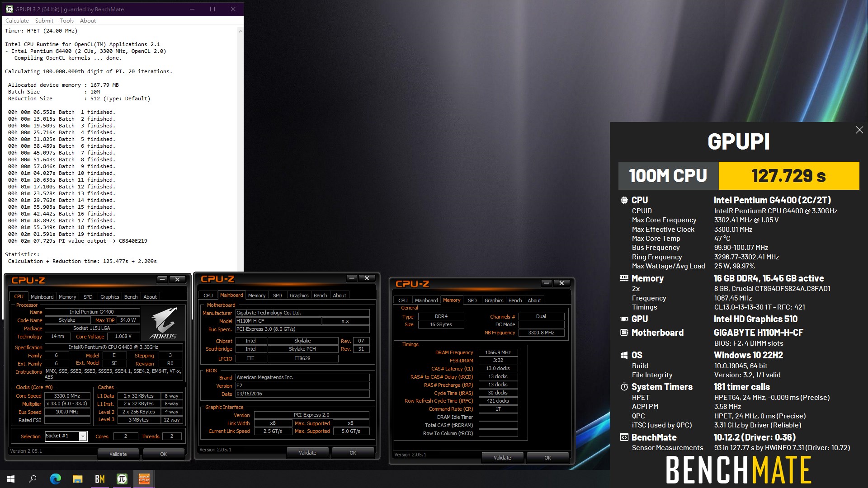The height and width of the screenshot is (488, 868).
Task: Open GPUPI Submit menu
Action: click(x=44, y=21)
